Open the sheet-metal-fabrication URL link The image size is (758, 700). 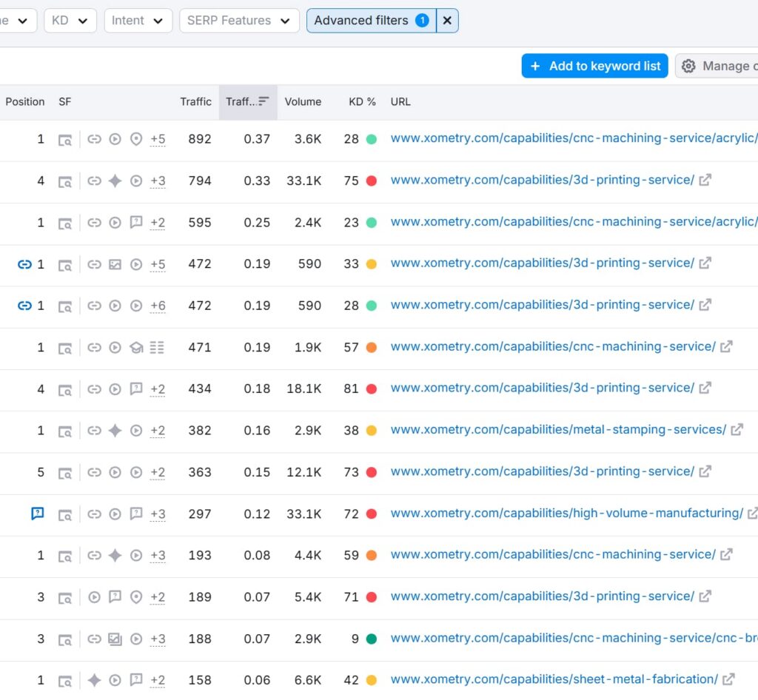pos(554,679)
